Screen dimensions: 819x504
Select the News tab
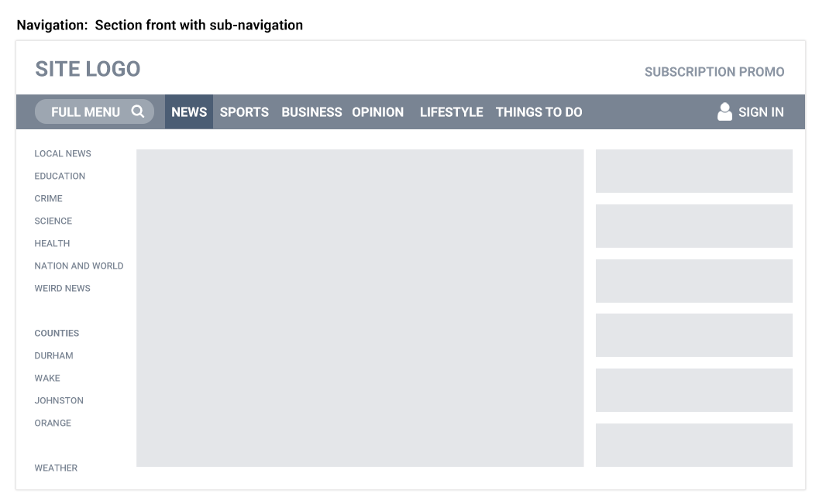pyautogui.click(x=189, y=111)
